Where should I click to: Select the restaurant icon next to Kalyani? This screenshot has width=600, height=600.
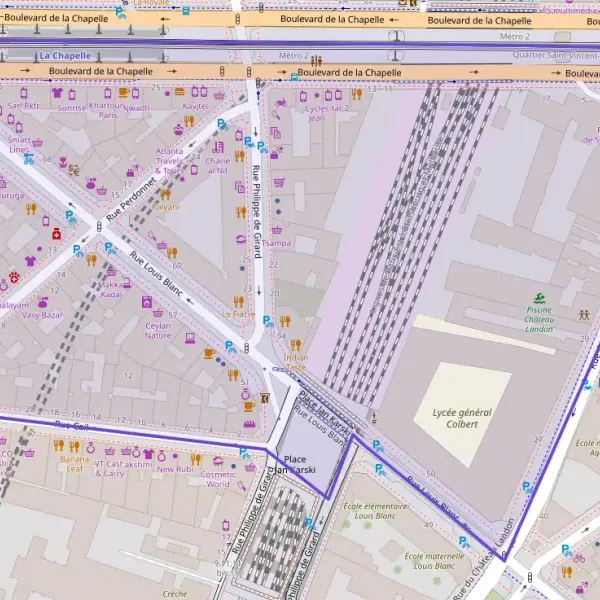[x=165, y=194]
